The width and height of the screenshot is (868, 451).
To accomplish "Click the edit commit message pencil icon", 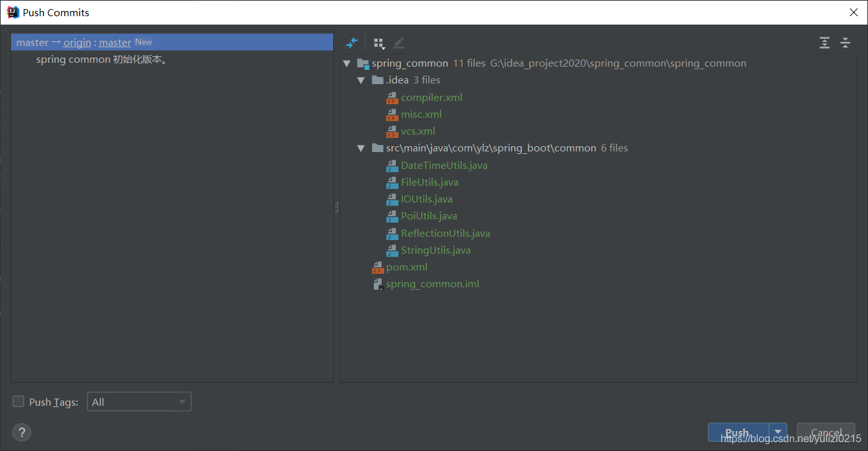I will pos(398,43).
